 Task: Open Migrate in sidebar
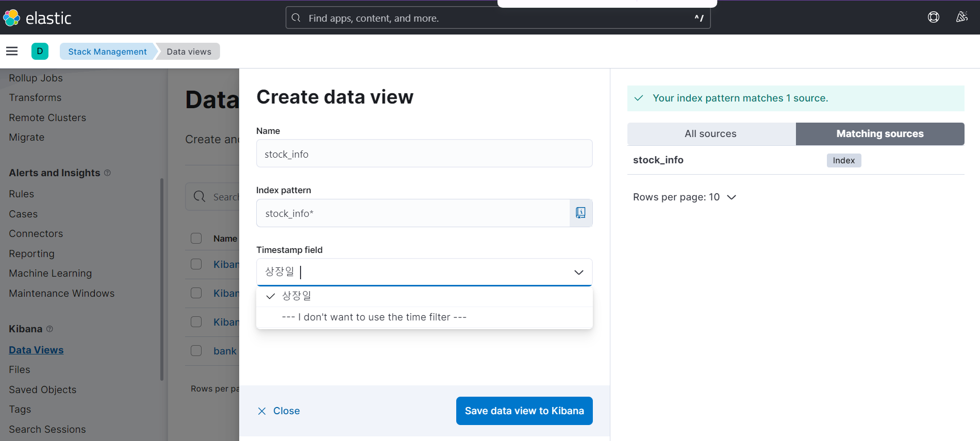click(27, 137)
